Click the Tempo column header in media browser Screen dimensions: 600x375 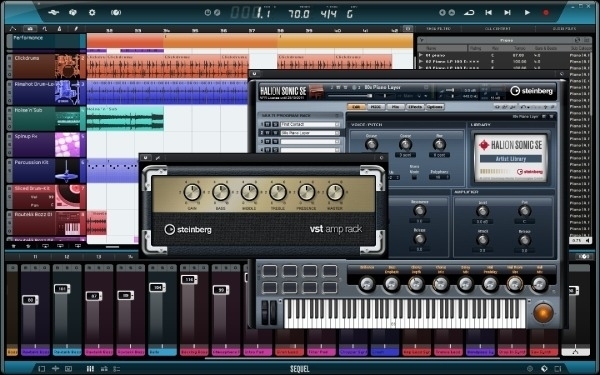click(519, 48)
